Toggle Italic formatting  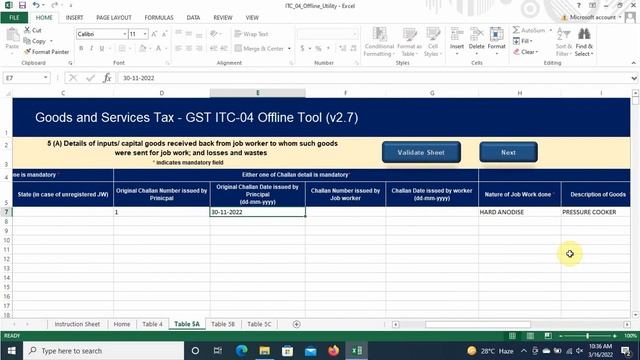(91, 49)
